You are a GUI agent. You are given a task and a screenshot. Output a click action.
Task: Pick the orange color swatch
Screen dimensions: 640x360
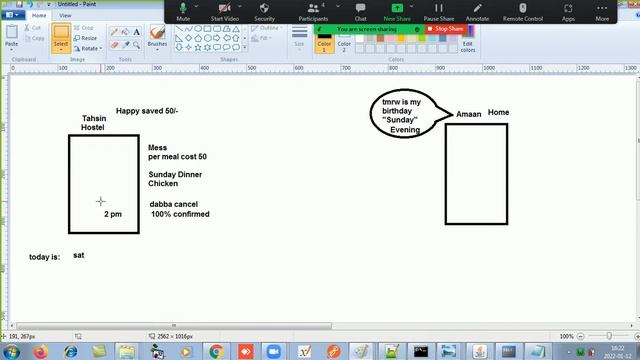point(401,38)
